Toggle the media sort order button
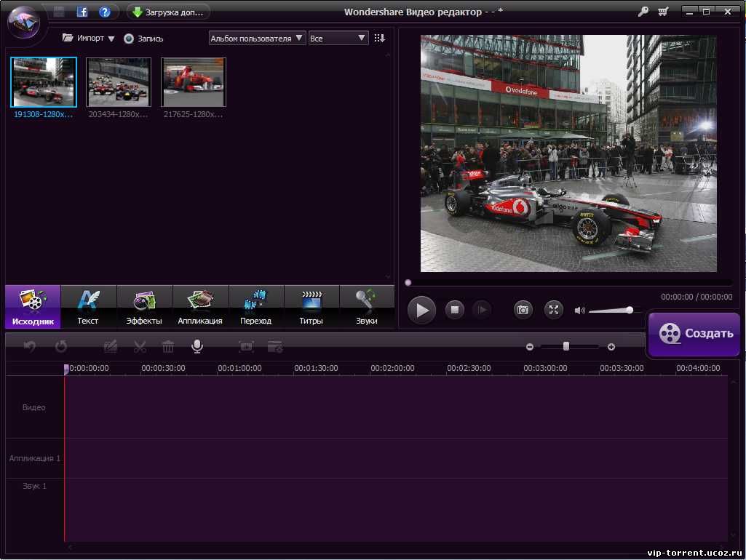The image size is (746, 560). point(379,38)
